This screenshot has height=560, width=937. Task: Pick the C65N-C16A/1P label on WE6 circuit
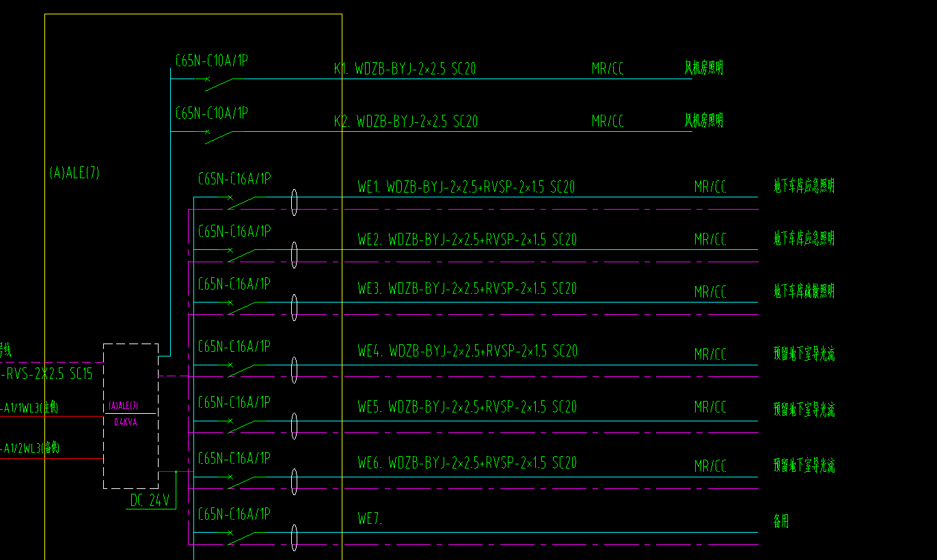(x=234, y=458)
